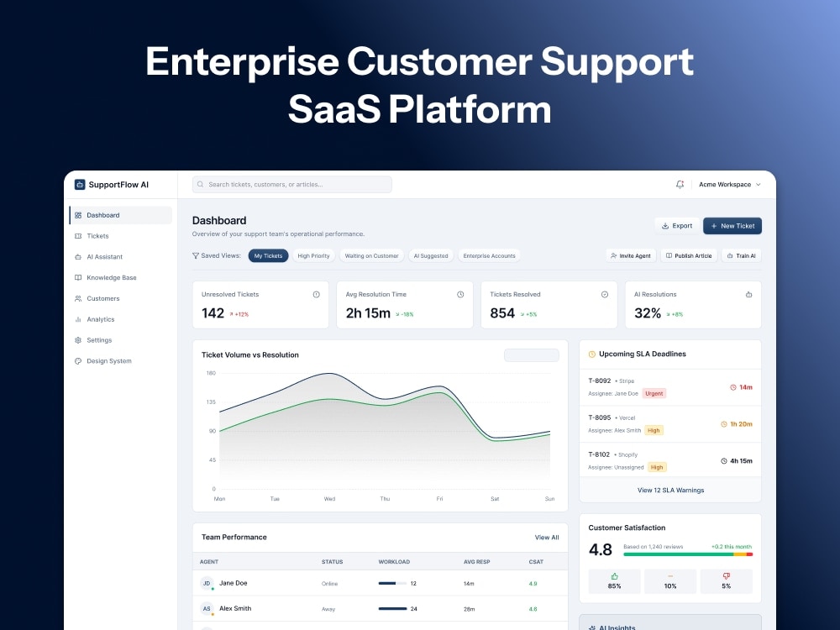The image size is (840, 630).
Task: Click the STATUS column header
Action: 332,562
